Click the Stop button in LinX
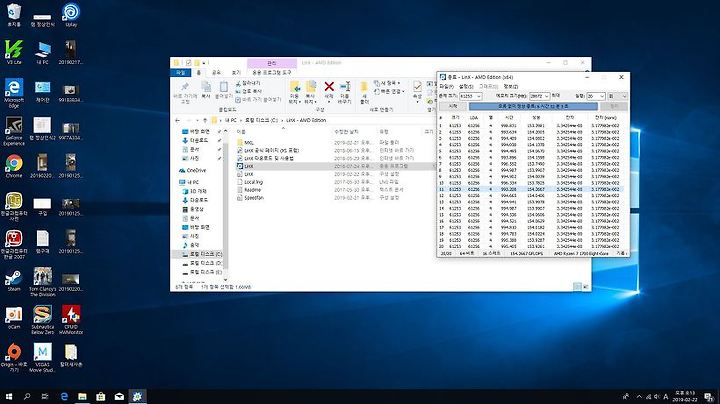Screen dimensions: 720x404 [x=614, y=106]
